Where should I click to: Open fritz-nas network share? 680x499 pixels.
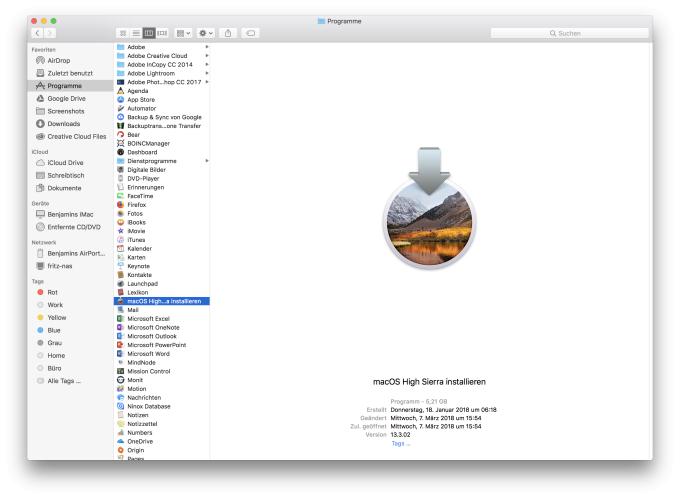pyautogui.click(x=70, y=266)
